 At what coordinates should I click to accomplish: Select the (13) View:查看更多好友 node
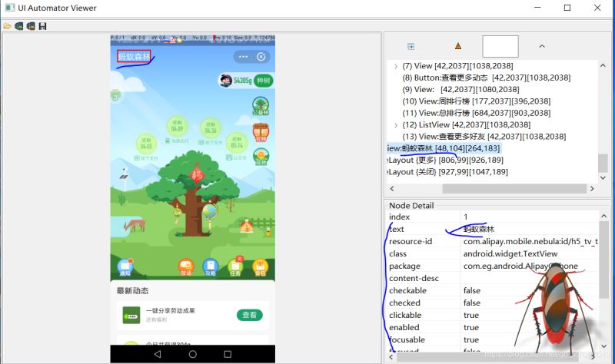click(484, 137)
